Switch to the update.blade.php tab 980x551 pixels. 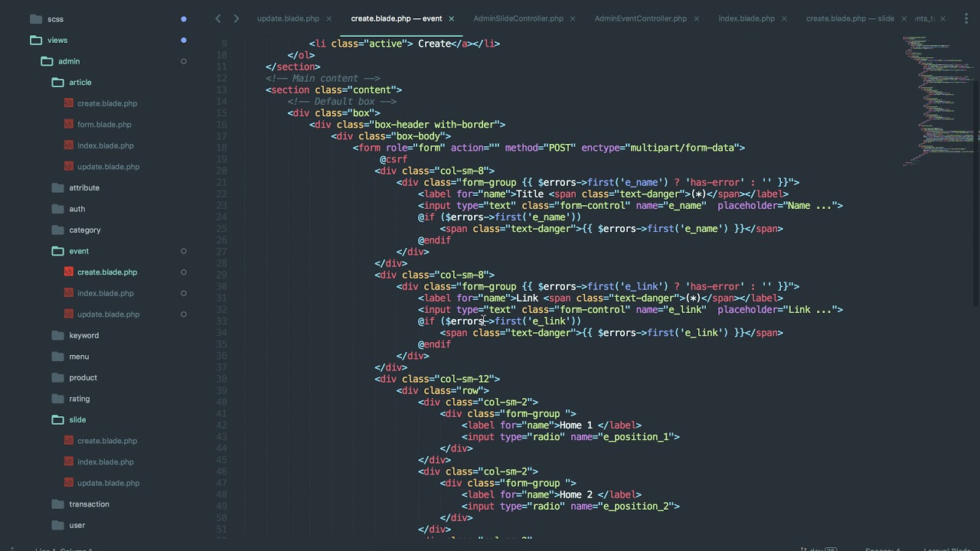[x=288, y=18]
